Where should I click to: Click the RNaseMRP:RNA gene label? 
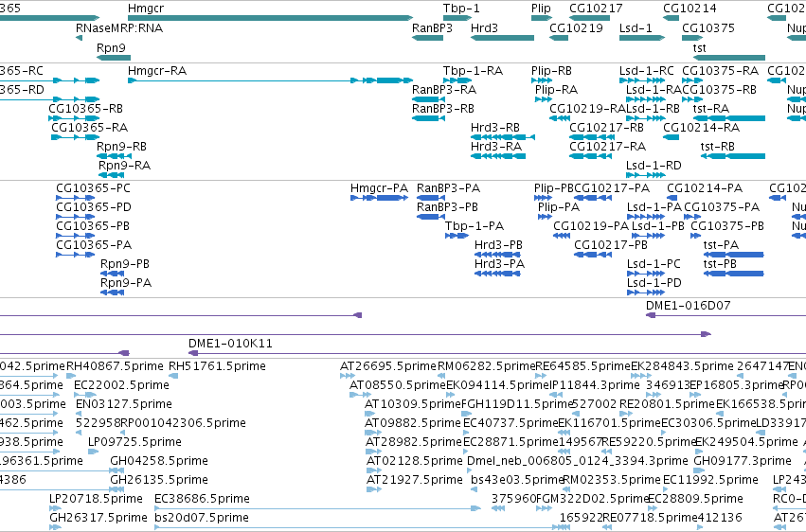119,27
